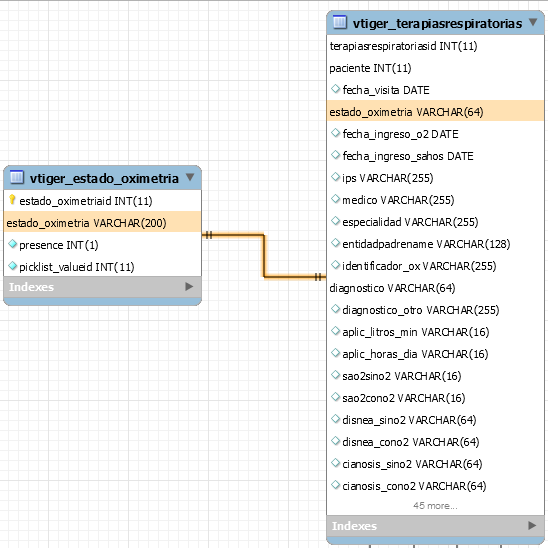Collapse the vtiger_estado_oximetria table with its header arrow
Image resolution: width=548 pixels, height=548 pixels.
point(190,177)
